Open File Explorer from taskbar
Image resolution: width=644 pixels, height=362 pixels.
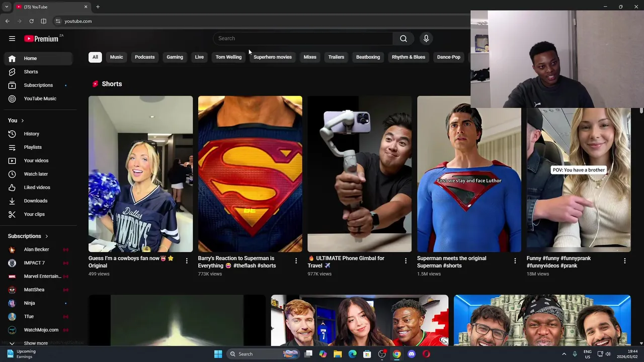(338, 354)
